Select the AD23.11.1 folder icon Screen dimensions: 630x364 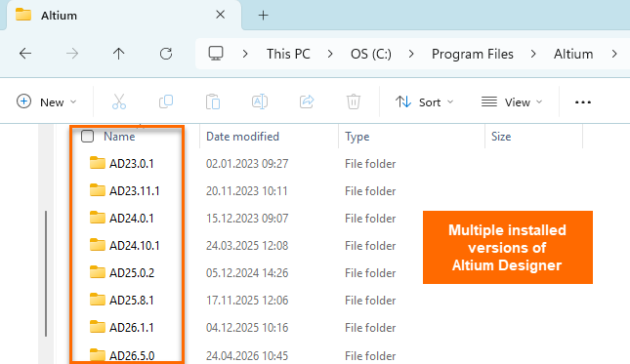click(98, 190)
